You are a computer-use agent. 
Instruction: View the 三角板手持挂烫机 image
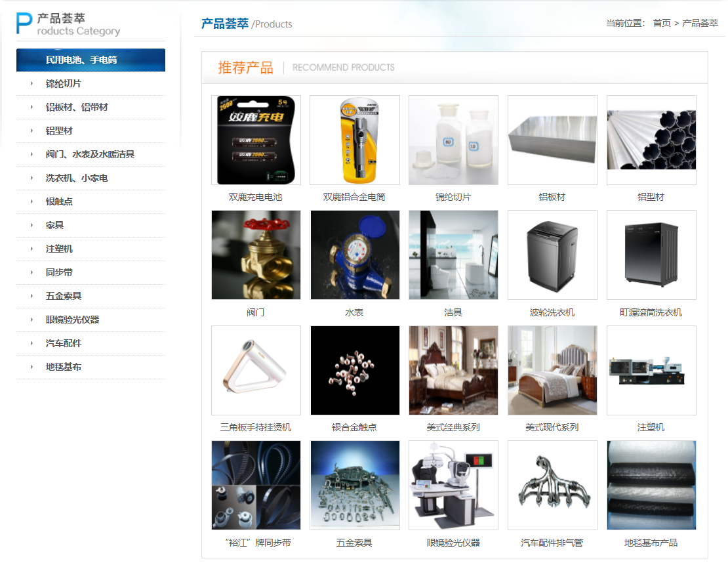[256, 370]
